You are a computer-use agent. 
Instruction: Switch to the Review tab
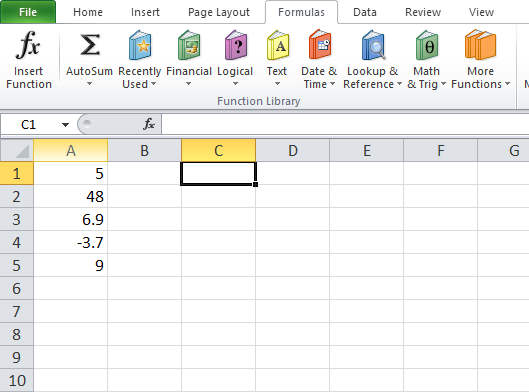point(423,12)
